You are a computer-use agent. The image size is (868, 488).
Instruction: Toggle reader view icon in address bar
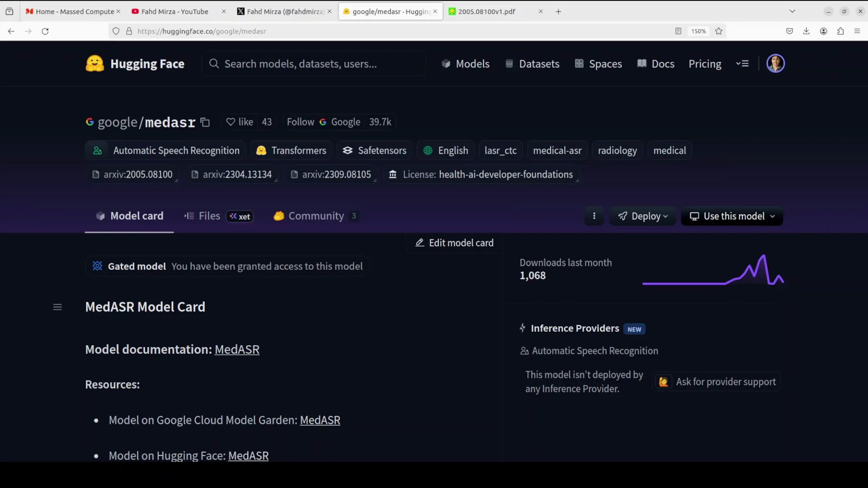(x=678, y=31)
